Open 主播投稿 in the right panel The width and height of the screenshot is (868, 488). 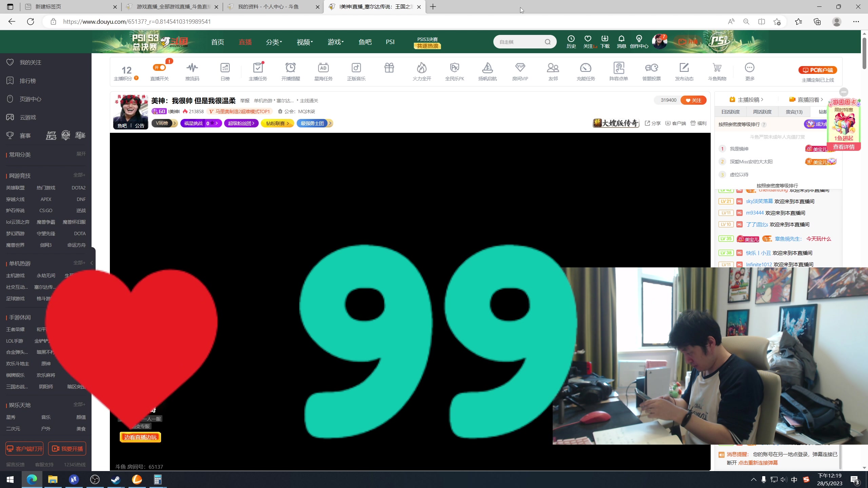coord(746,100)
